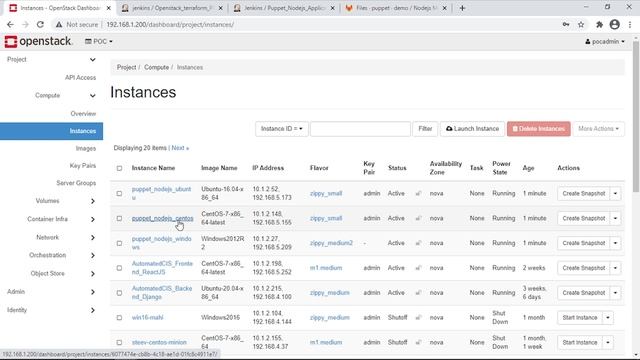This screenshot has height=360, width=640.
Task: Click the Compute breadcrumb link
Action: (156, 67)
